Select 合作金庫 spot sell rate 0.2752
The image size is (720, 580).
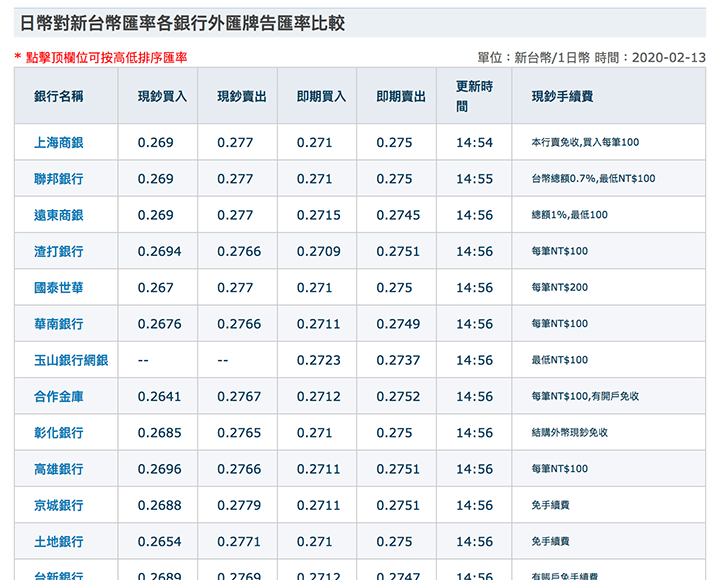[398, 397]
